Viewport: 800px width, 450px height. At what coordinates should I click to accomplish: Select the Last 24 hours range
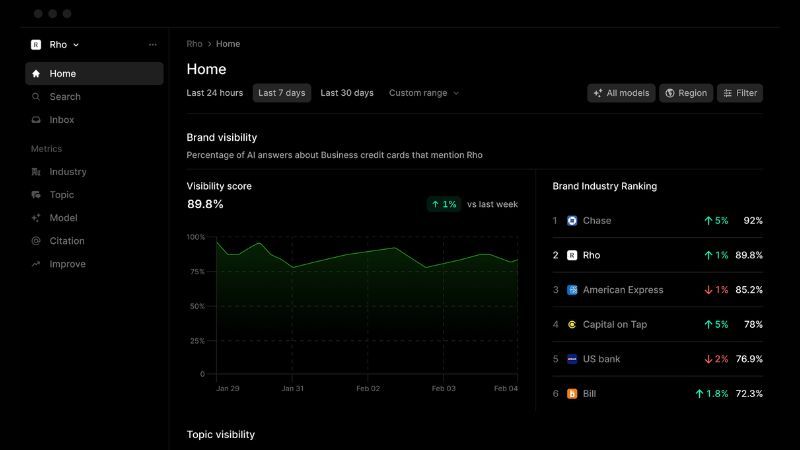tap(215, 93)
